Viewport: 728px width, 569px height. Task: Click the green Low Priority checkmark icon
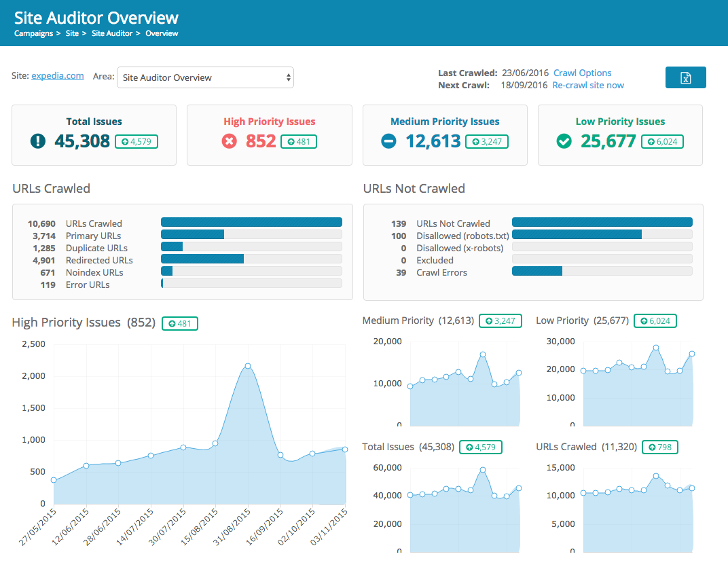564,141
